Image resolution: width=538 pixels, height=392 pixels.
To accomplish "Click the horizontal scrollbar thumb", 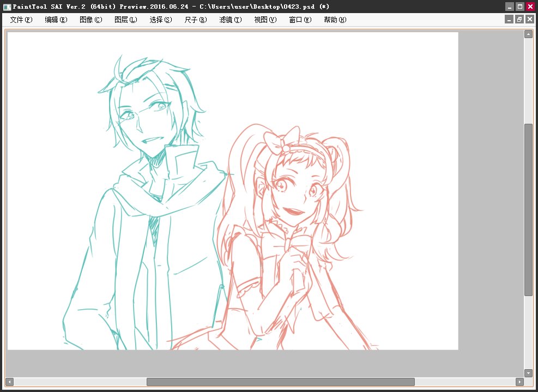I will [x=281, y=382].
